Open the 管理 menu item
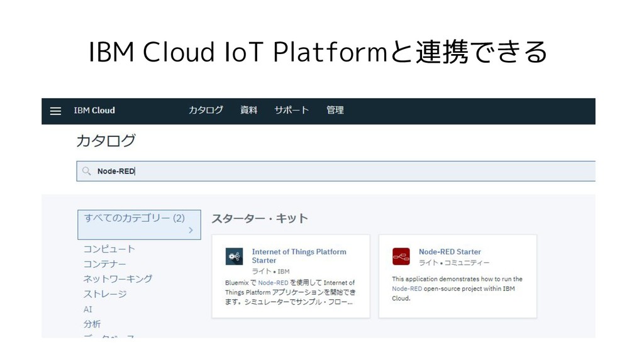The width and height of the screenshot is (644, 362). 335,110
